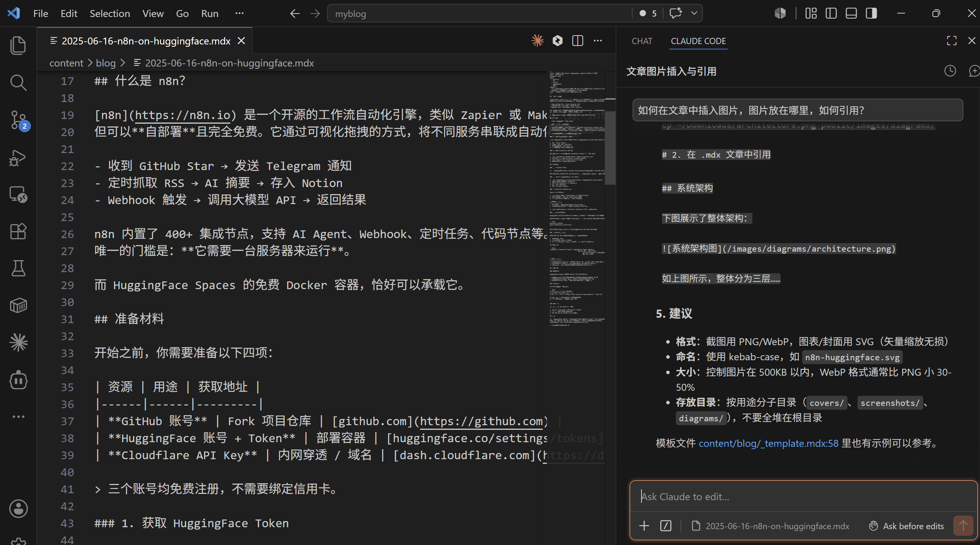This screenshot has width=980, height=545.
Task: Open Customize Layout
Action: point(811,13)
